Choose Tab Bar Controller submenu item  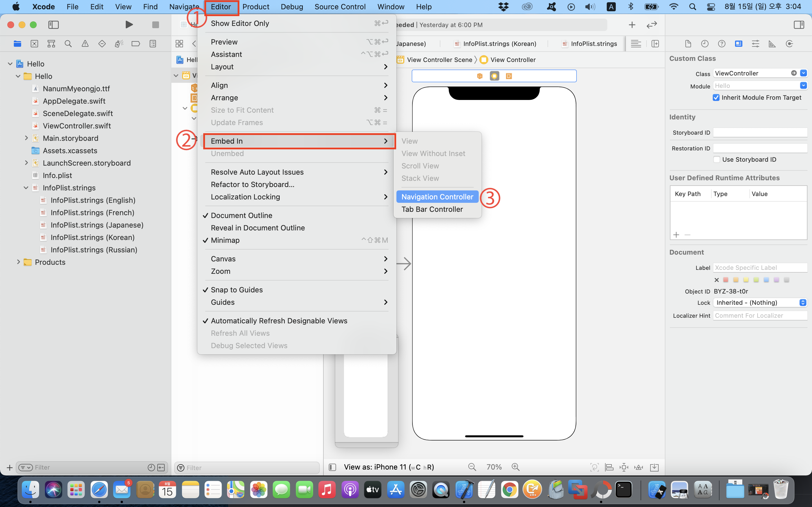[432, 209]
